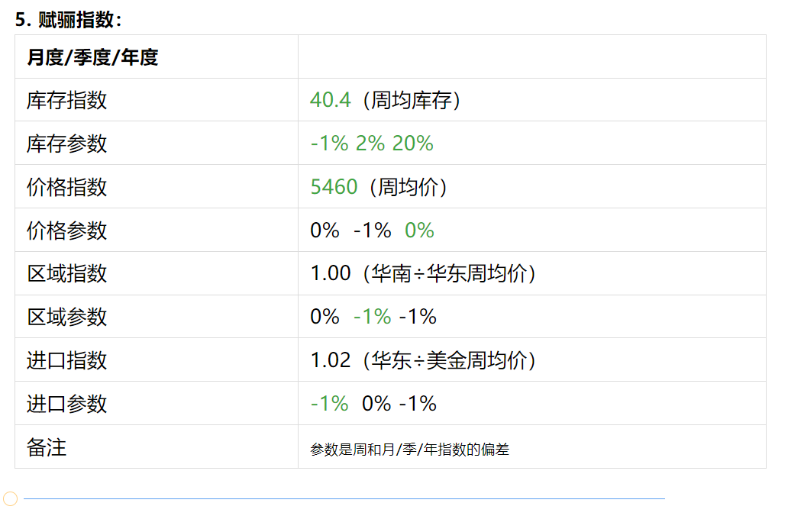788x532 pixels.
Task: Click the '价格参数' row label
Action: click(x=67, y=231)
